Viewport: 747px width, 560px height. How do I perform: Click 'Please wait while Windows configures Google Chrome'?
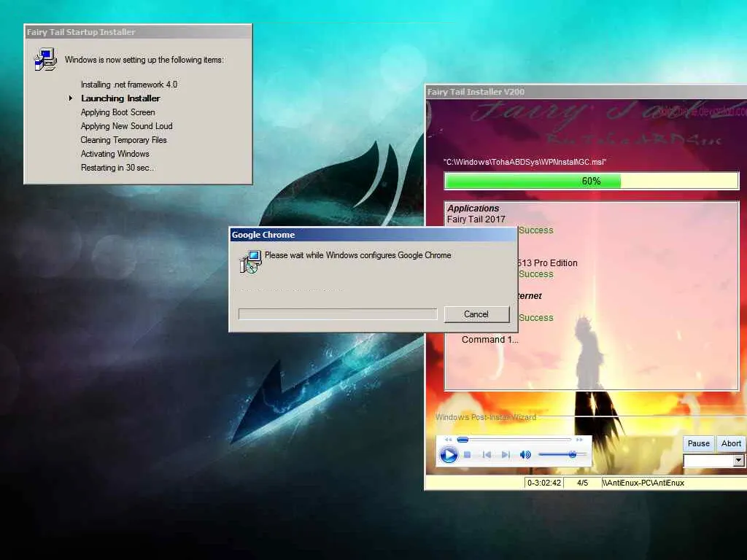coord(357,255)
